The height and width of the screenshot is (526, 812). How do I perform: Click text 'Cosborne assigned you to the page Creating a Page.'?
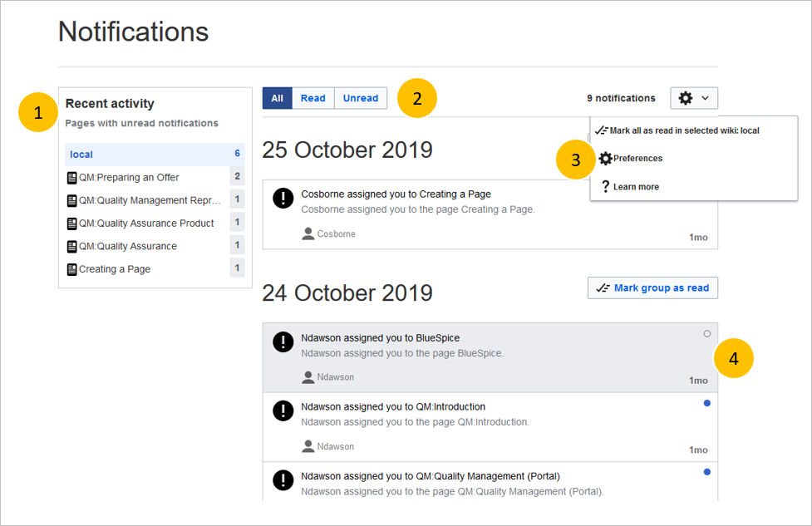pos(418,209)
